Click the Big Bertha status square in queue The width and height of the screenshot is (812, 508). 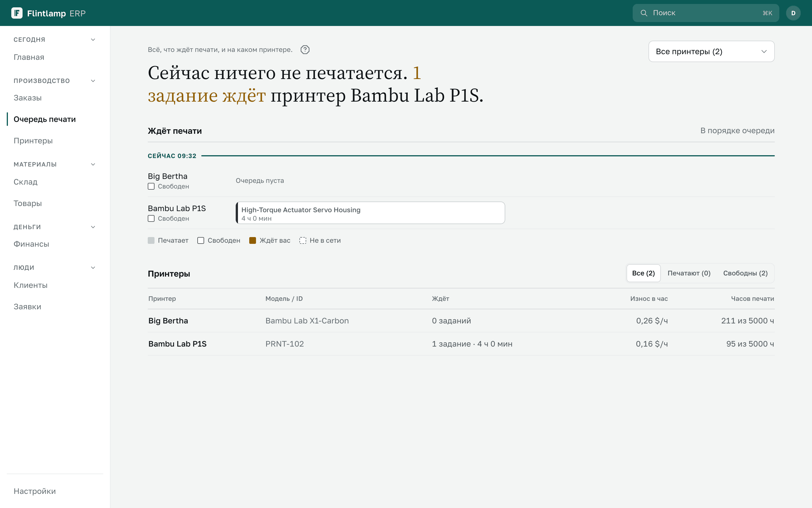(x=151, y=187)
